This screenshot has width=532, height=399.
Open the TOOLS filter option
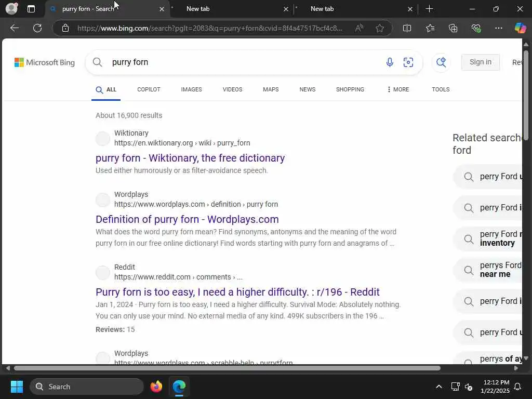coord(441,89)
